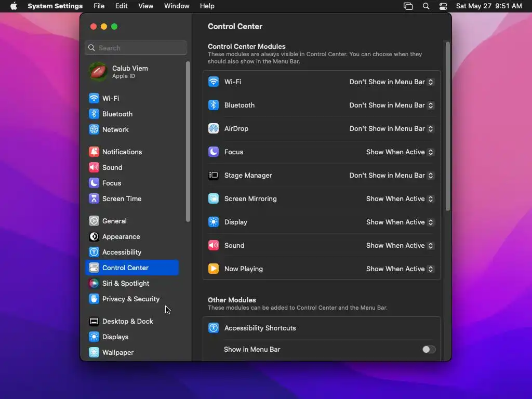Open the Now Playing visibility dropdown
The height and width of the screenshot is (399, 532).
point(400,269)
